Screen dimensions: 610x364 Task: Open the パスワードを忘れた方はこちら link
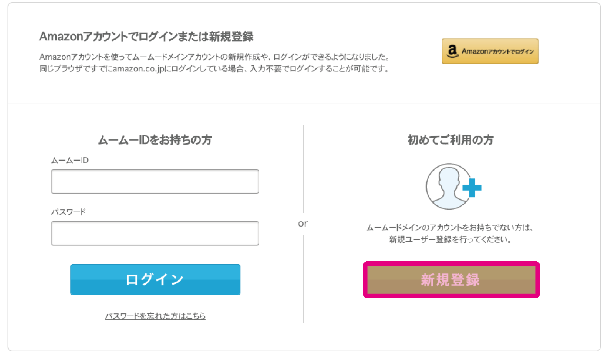[155, 316]
